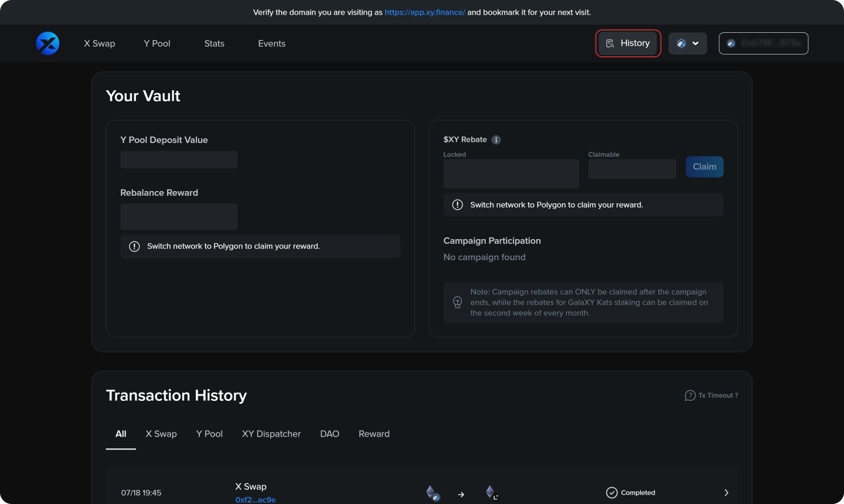Expand the X Swap transaction details chevron
Viewport: 844px width, 504px height.
(726, 492)
